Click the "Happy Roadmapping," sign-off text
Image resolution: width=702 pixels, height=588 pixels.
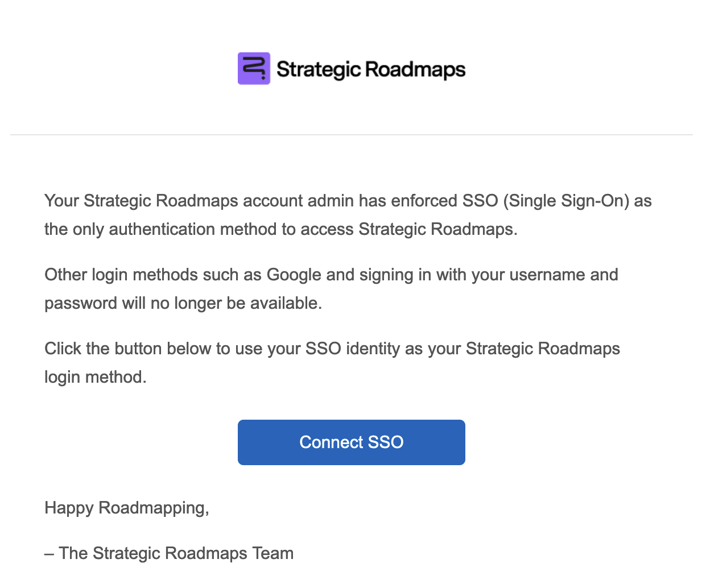click(127, 508)
